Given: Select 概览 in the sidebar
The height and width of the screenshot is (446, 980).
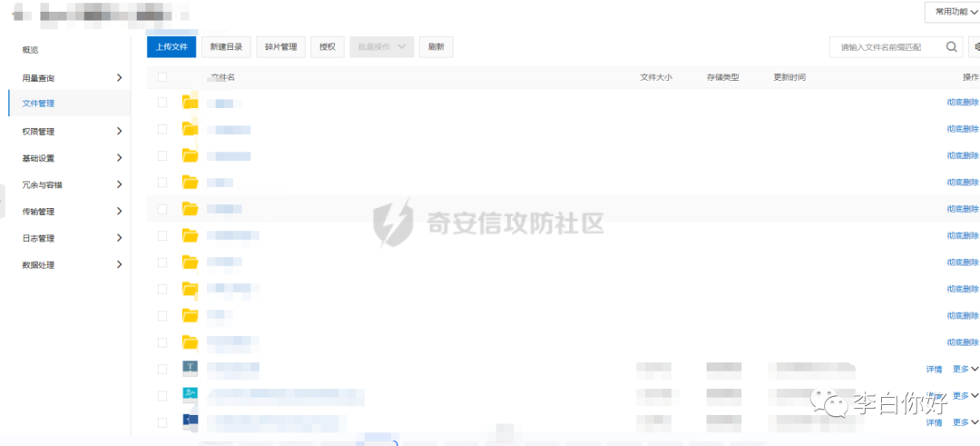Looking at the screenshot, I should [x=31, y=50].
